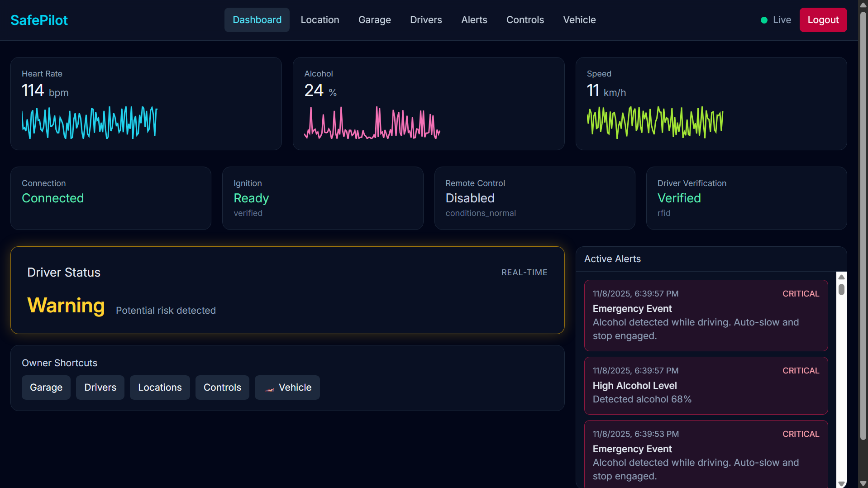Select Controls in the top navigation
This screenshot has width=868, height=488.
[525, 20]
